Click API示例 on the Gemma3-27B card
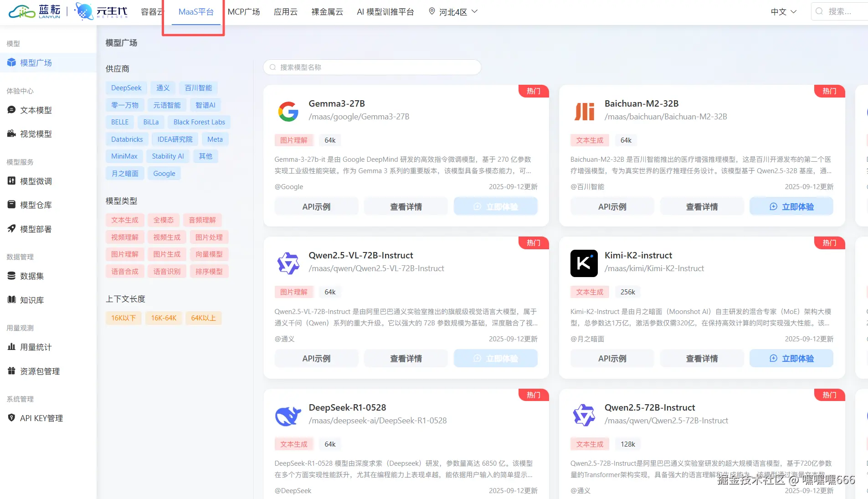 (316, 206)
